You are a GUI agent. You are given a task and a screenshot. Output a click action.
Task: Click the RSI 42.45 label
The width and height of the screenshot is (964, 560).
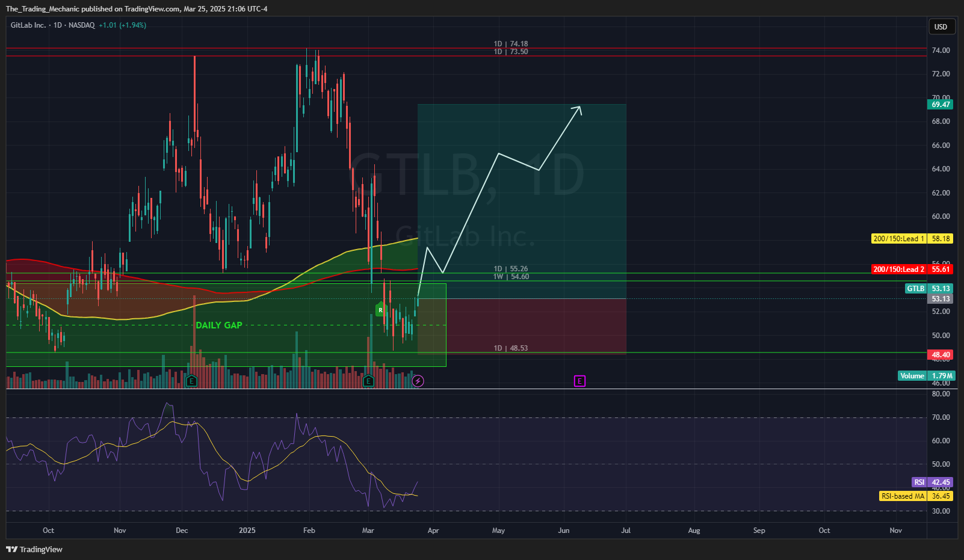point(932,482)
